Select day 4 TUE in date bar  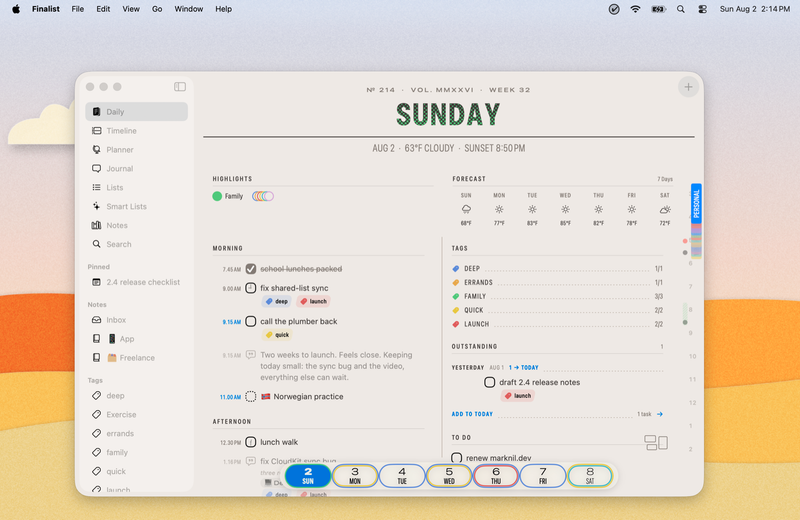click(402, 476)
